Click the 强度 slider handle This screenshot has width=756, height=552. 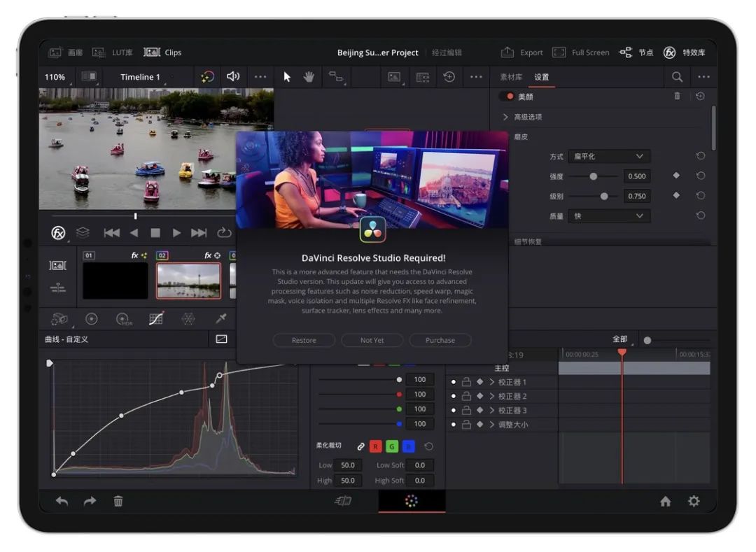(593, 176)
